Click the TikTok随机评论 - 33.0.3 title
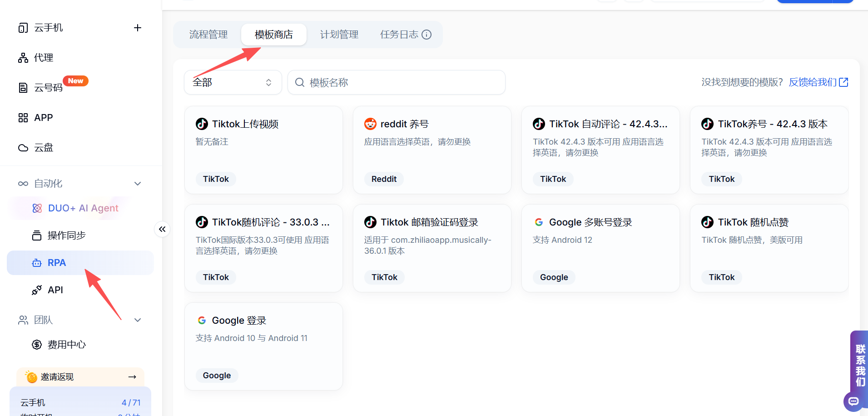This screenshot has height=416, width=868. [x=271, y=222]
